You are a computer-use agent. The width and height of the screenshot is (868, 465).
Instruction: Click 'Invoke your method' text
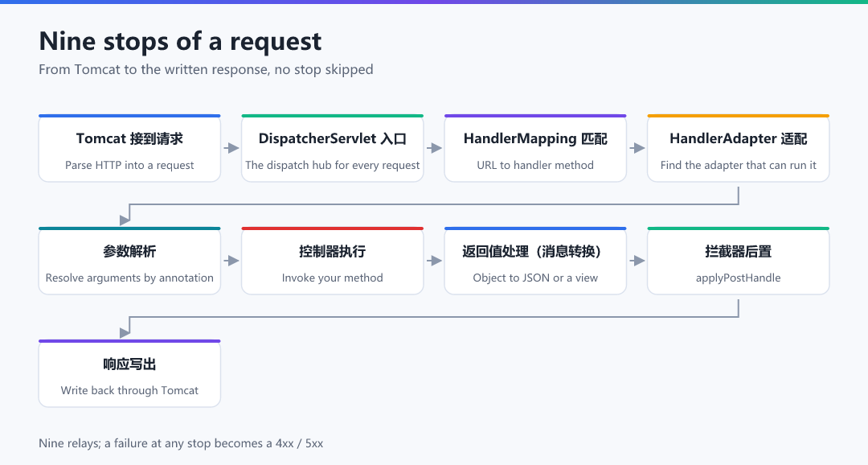333,278
